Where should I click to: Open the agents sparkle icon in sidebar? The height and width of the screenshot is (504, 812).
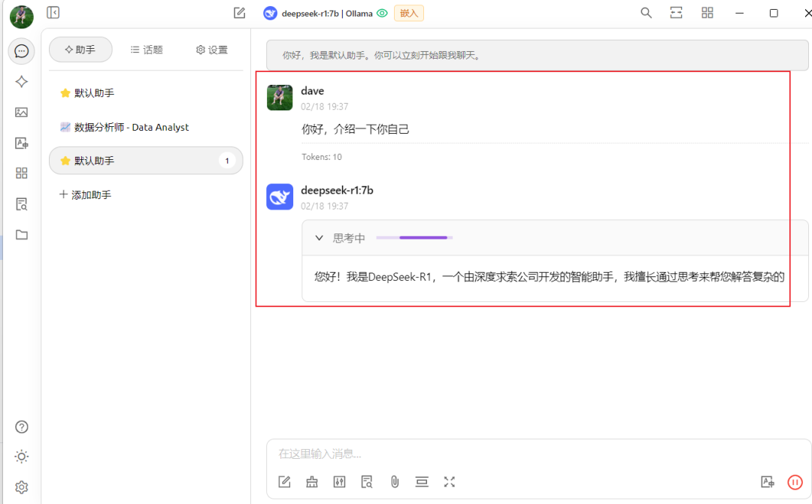tap(21, 82)
